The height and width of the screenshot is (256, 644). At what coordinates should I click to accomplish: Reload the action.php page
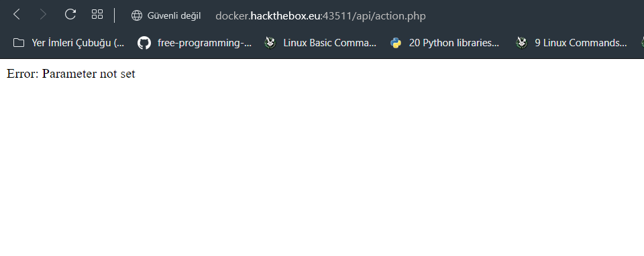70,15
